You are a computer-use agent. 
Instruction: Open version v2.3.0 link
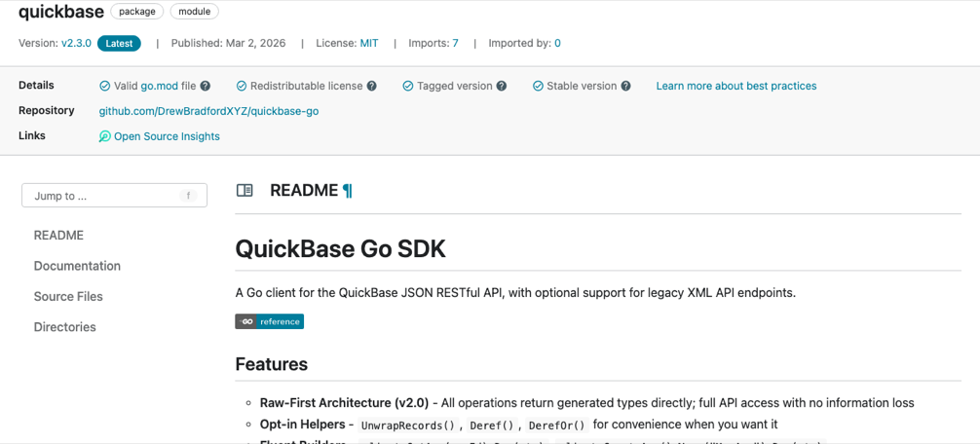pyautogui.click(x=76, y=43)
